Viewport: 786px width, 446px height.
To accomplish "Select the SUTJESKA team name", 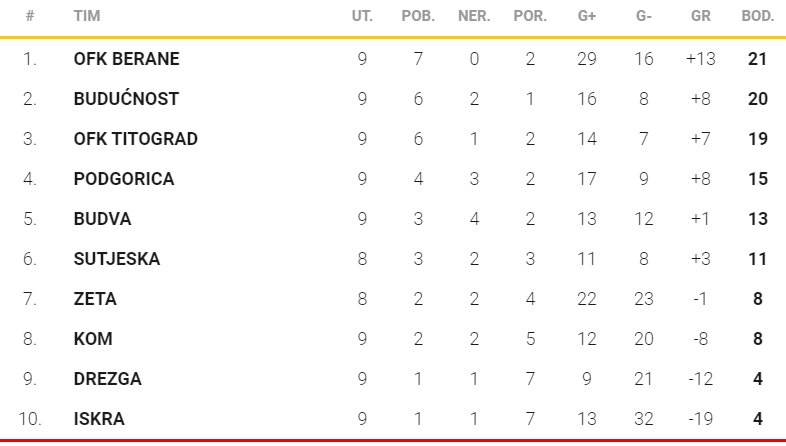I will point(116,259).
